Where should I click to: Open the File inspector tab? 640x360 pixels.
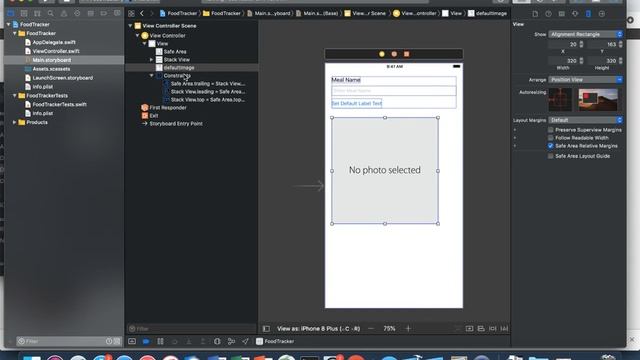[535, 14]
